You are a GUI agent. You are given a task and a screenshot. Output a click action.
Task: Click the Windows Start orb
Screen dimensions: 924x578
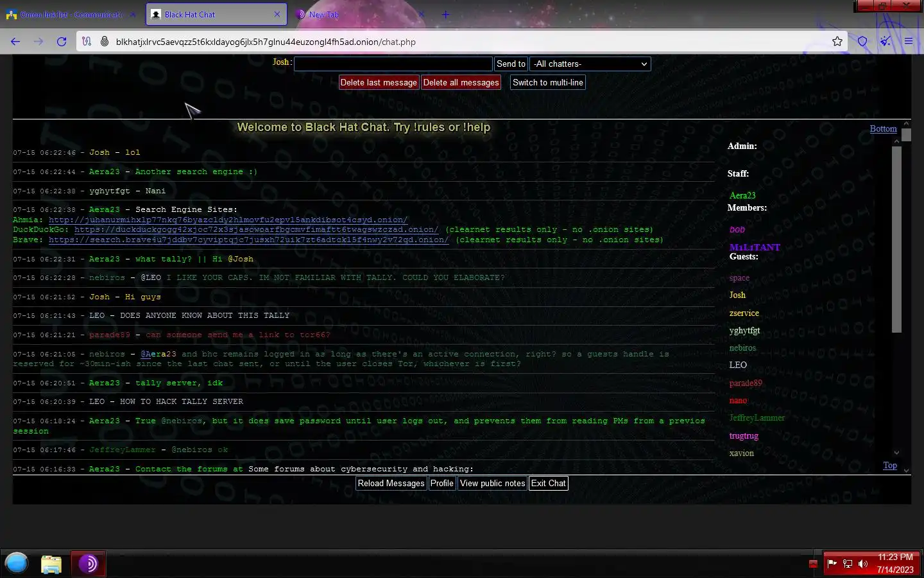coord(17,564)
